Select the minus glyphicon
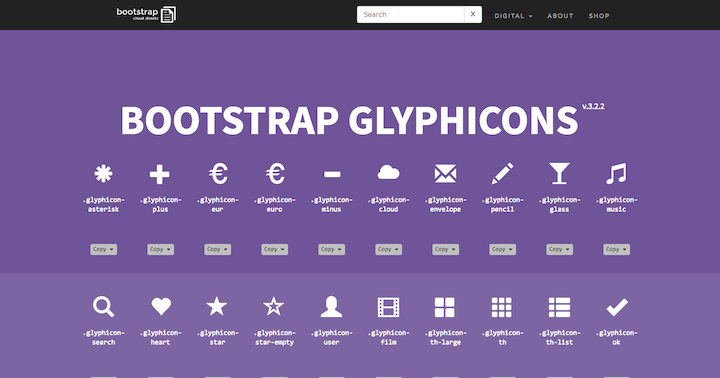Screen dimensions: 720x378 [332, 174]
